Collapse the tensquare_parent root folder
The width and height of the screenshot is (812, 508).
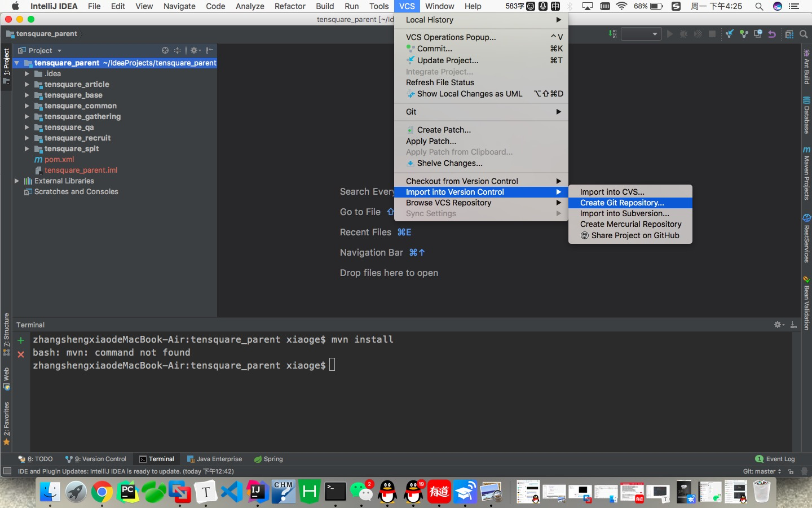[x=17, y=63]
